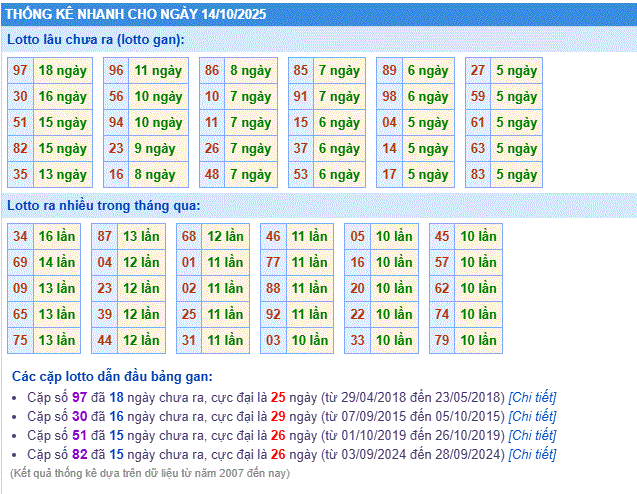The image size is (637, 494).
Task: Click number 05 with 10 lần
Action: 357,237
